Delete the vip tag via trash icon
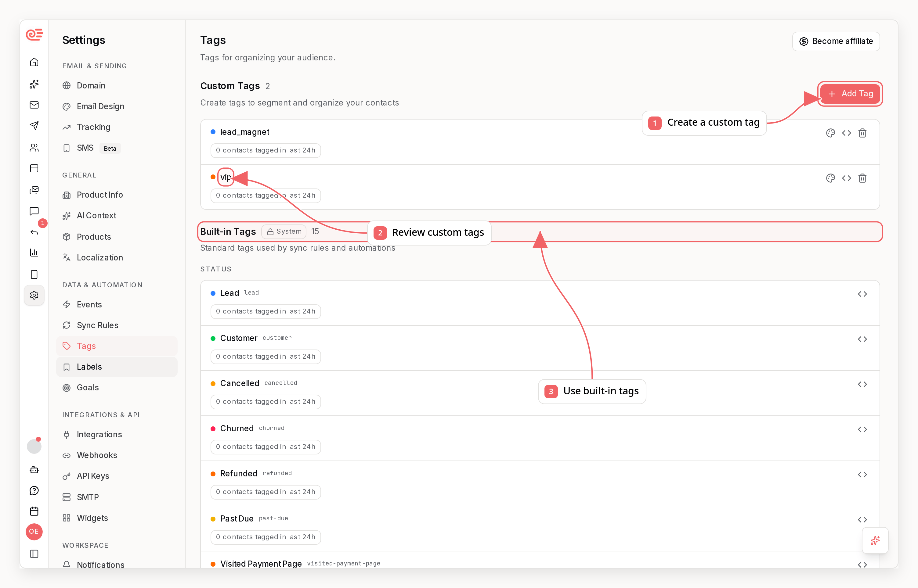Screen dimensions: 918x588 pos(862,178)
